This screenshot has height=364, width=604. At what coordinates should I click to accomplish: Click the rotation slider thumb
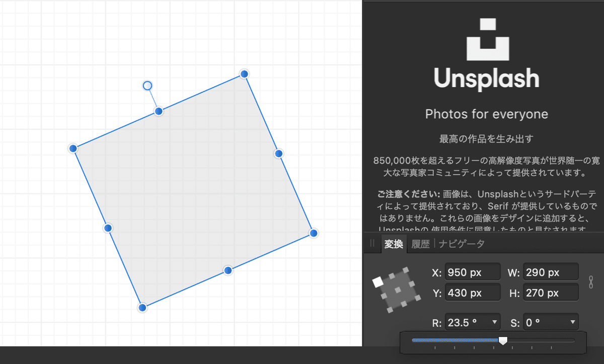coord(503,341)
